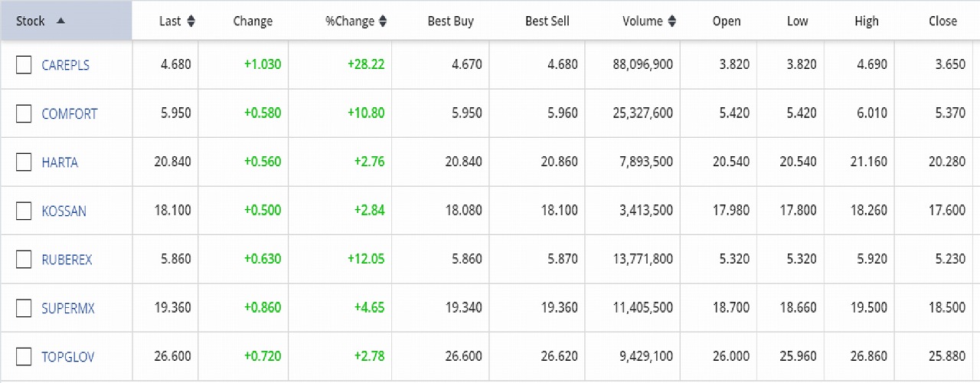Go to the KOSSAN stock details
980x383 pixels.
click(x=64, y=211)
